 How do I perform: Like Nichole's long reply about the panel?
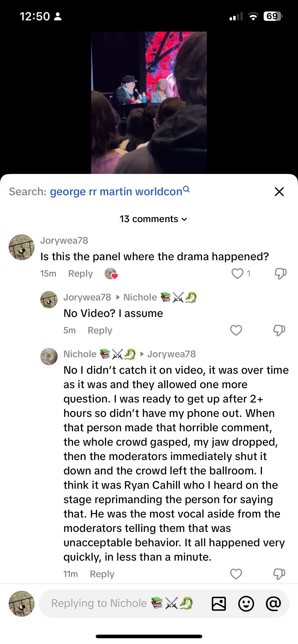pos(236,574)
